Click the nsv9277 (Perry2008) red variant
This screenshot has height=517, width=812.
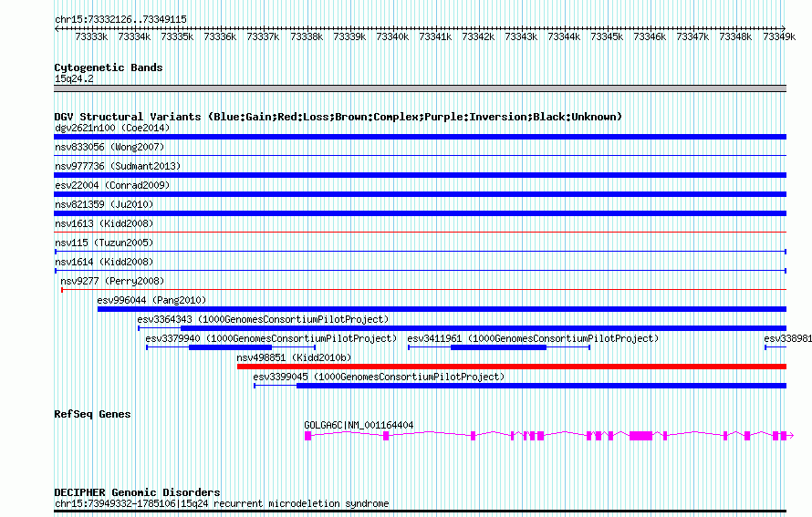point(423,289)
